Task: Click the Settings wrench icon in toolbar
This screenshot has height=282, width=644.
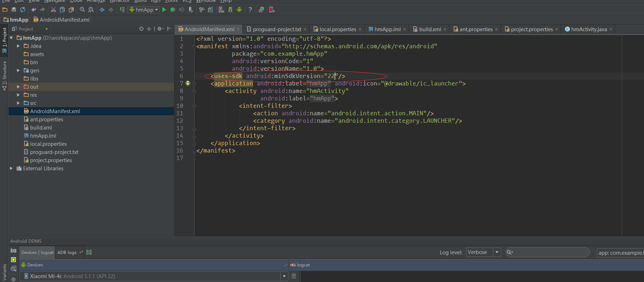Action: click(202, 10)
